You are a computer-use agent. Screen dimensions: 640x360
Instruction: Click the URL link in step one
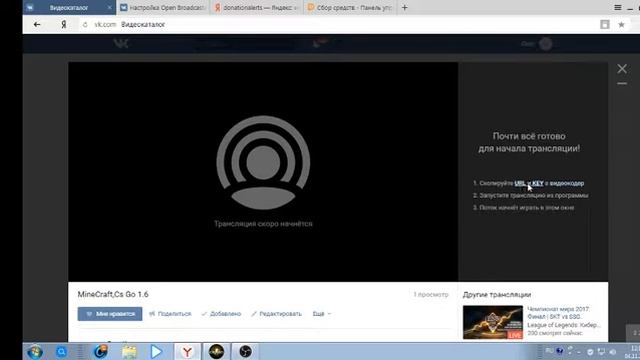[x=520, y=183]
